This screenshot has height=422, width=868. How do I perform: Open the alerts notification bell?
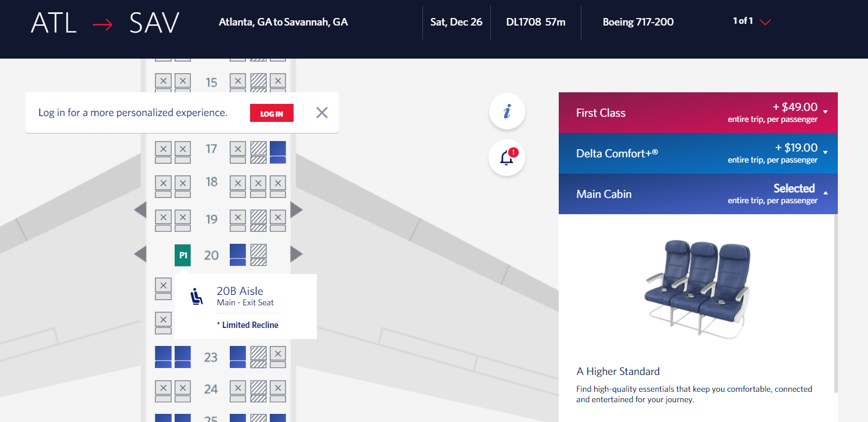pos(507,157)
